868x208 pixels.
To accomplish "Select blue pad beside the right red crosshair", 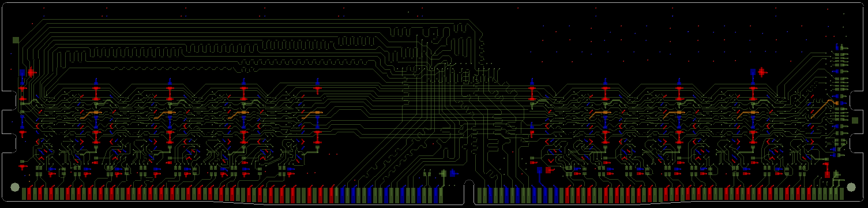I will [x=753, y=73].
